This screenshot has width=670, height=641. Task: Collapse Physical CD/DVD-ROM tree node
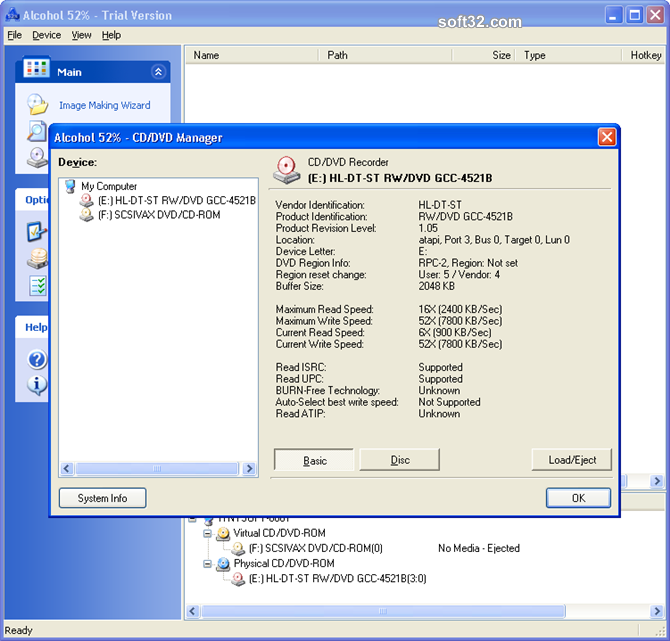point(207,564)
